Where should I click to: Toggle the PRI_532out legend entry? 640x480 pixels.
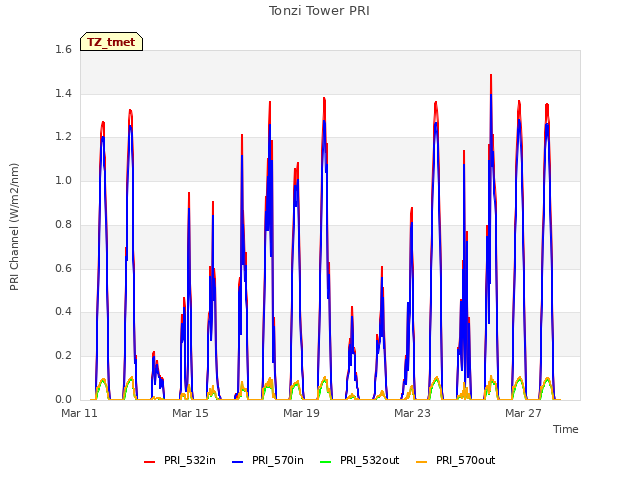pos(360,461)
